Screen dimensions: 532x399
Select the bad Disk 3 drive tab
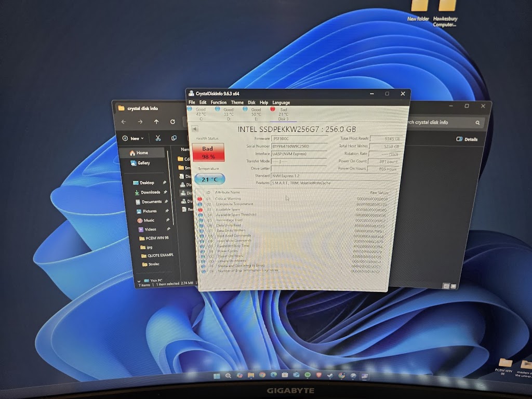[282, 114]
